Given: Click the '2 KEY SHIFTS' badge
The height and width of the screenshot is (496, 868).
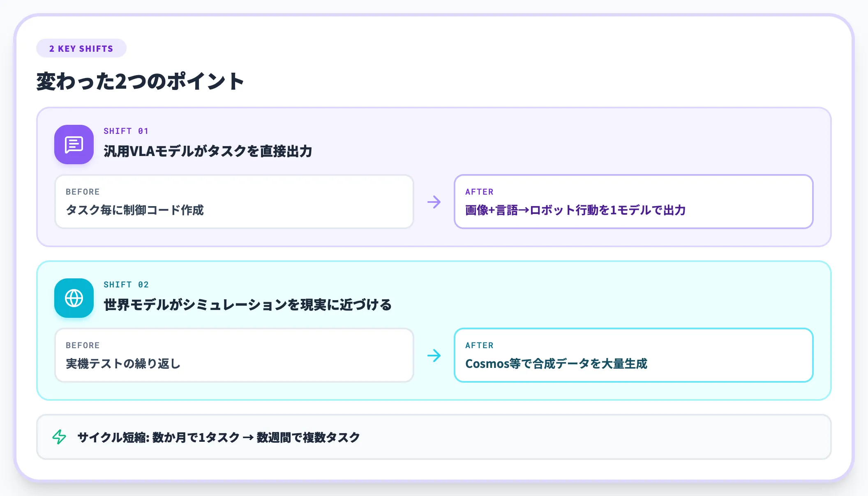Looking at the screenshot, I should [x=81, y=48].
